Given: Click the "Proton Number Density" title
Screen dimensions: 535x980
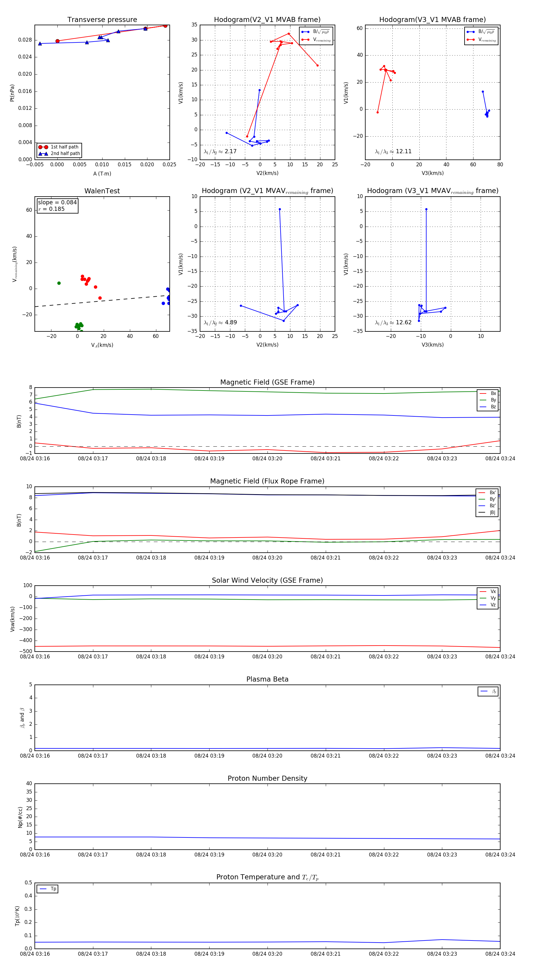Looking at the screenshot, I should (x=267, y=778).
